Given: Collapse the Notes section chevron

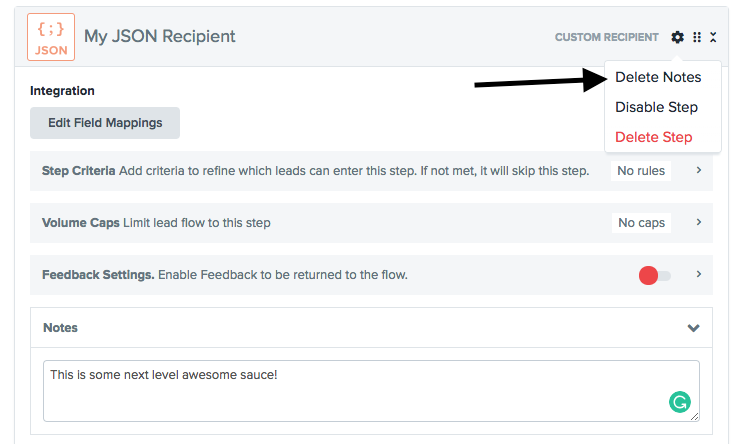Looking at the screenshot, I should [x=694, y=328].
